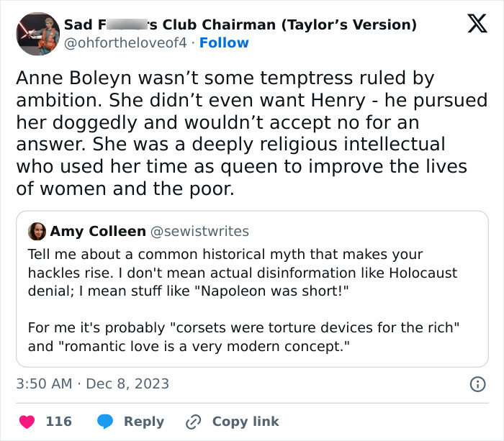Open the @ohfortheloveof4 handle
Viewport: 504px width, 441px height.
[x=126, y=43]
